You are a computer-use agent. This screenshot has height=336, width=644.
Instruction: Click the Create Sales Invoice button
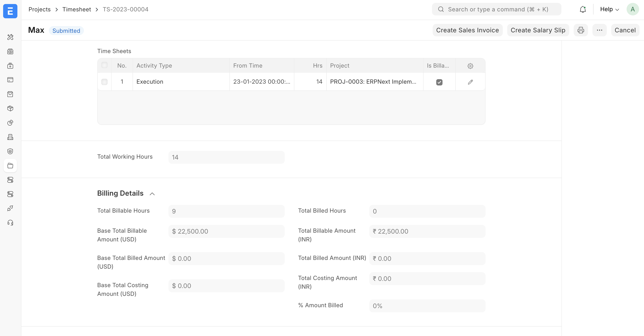tap(467, 30)
